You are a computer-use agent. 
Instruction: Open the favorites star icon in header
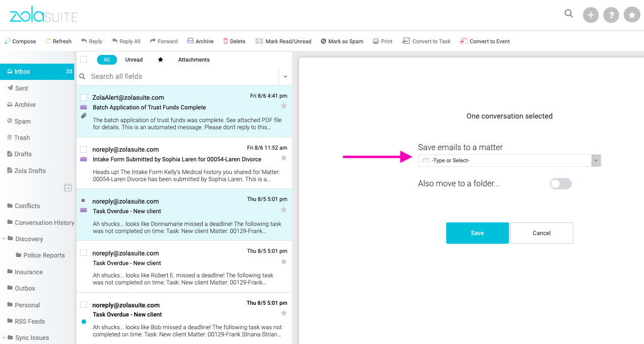[x=632, y=15]
